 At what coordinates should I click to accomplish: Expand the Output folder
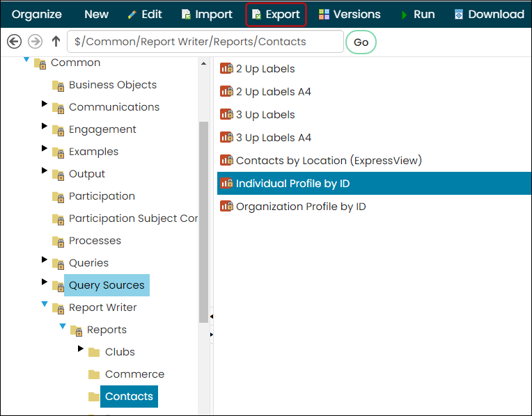(x=44, y=170)
